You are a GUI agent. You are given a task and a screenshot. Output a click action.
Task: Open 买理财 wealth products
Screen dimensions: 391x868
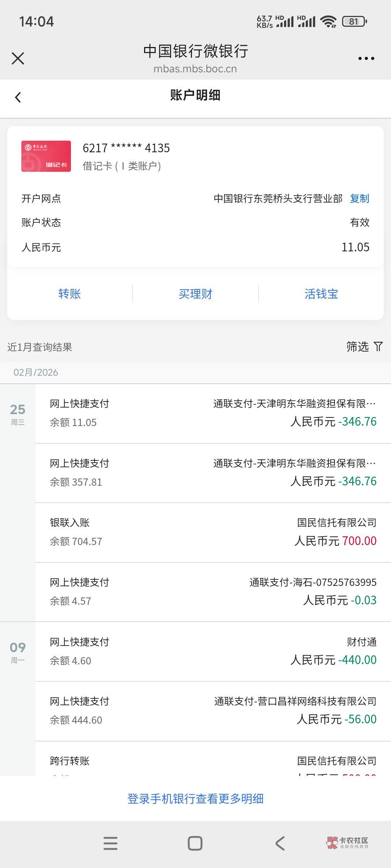click(x=195, y=294)
